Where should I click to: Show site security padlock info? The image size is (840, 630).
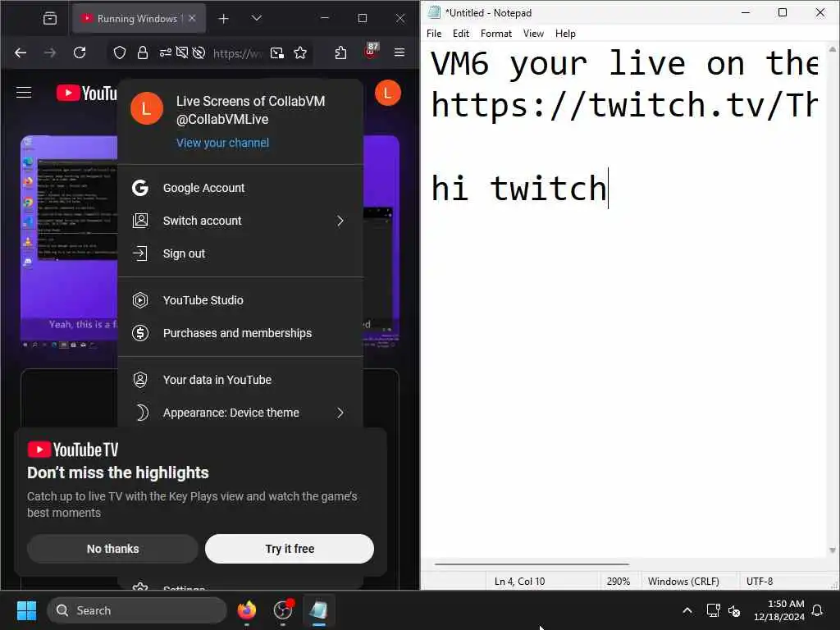[x=143, y=52]
